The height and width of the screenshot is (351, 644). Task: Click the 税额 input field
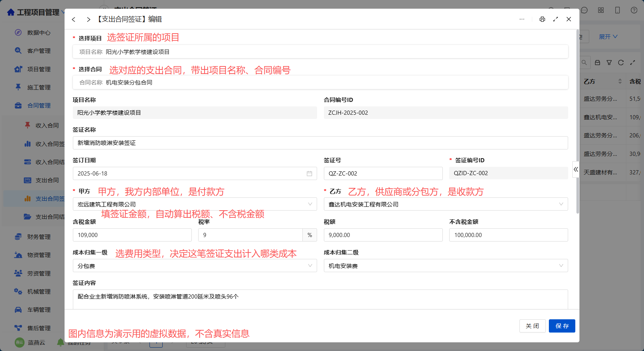click(x=383, y=235)
